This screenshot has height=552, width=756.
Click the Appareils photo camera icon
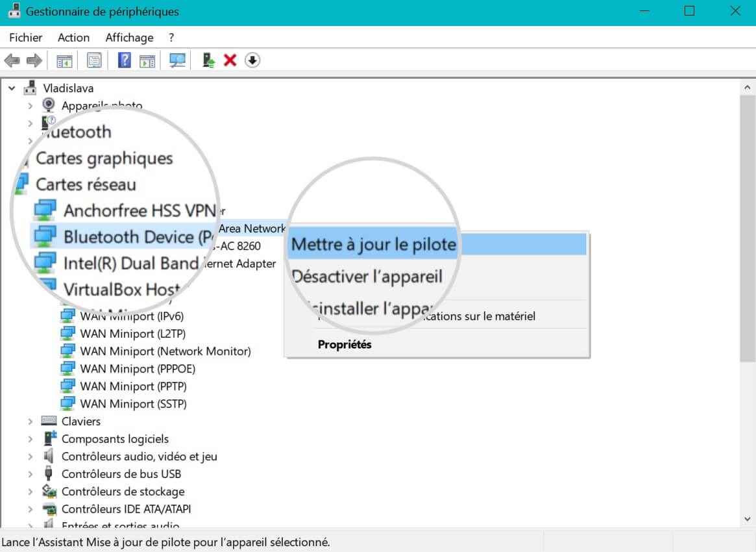pyautogui.click(x=48, y=105)
